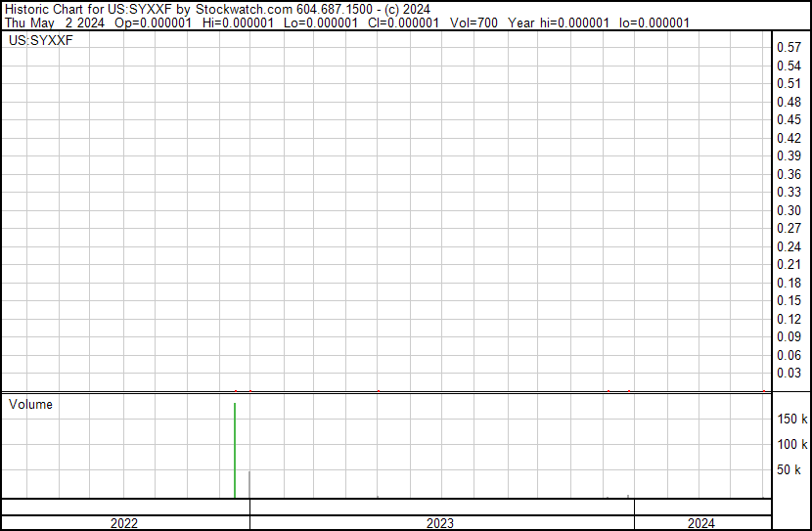Click the 0.30 price axis label
This screenshot has width=812, height=531.
pos(789,210)
